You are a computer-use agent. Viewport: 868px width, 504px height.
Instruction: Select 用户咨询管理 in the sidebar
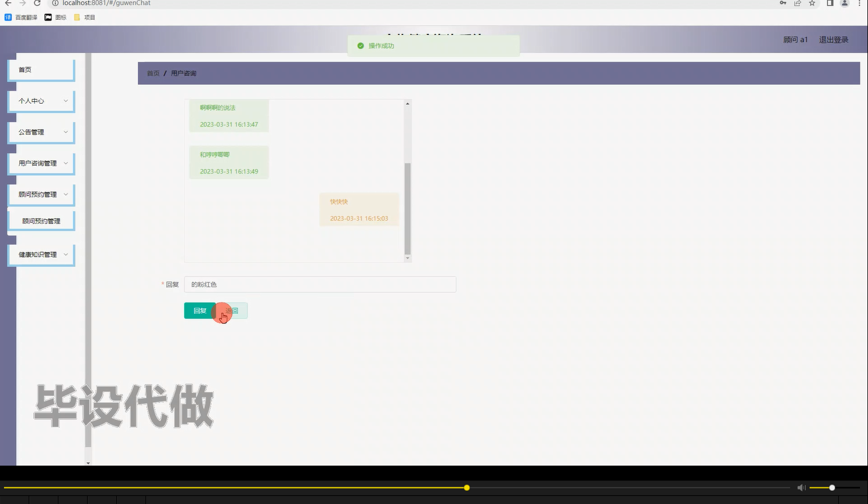[x=41, y=163]
